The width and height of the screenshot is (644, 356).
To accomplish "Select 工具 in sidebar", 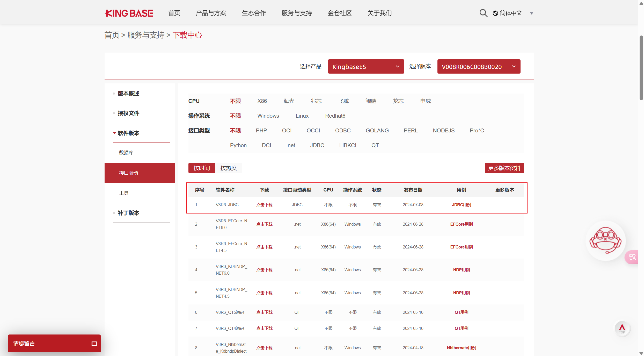I will [x=124, y=193].
